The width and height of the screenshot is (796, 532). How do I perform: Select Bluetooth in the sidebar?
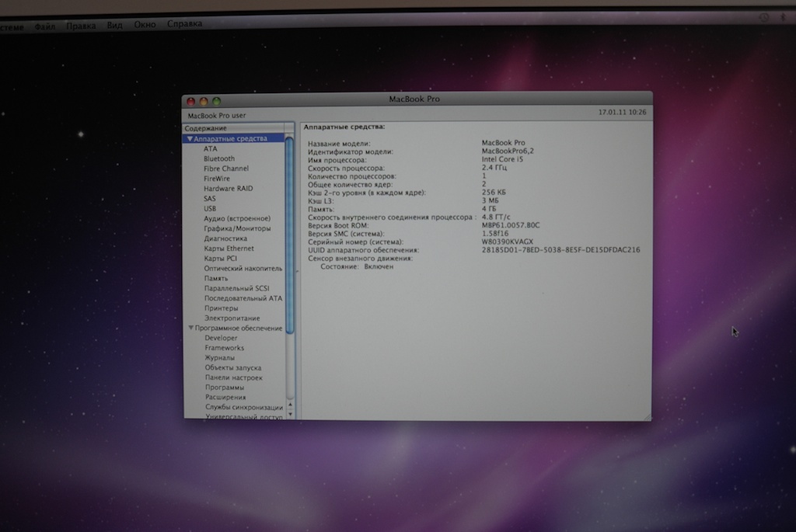click(x=218, y=158)
